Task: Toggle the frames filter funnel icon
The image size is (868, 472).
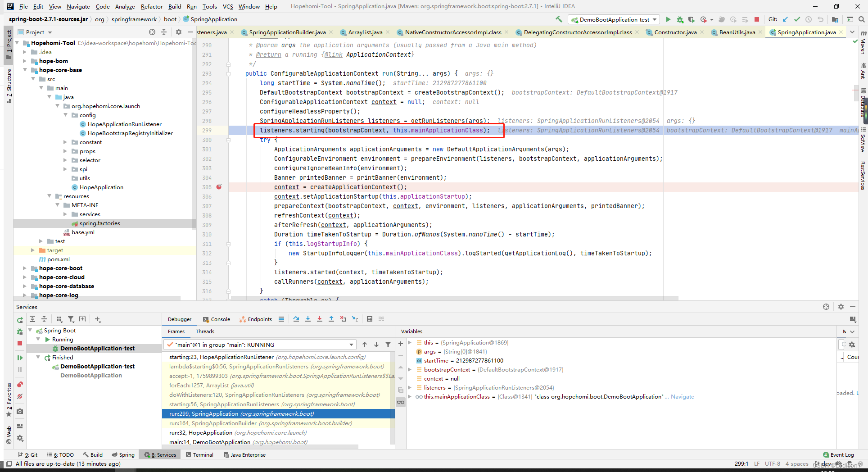Action: [388, 345]
